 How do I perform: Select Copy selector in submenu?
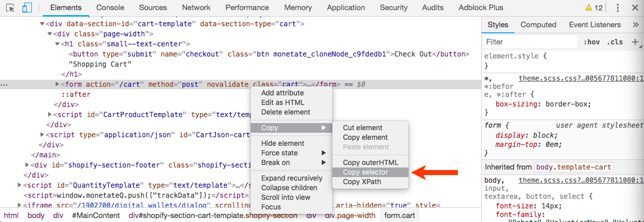pyautogui.click(x=371, y=172)
